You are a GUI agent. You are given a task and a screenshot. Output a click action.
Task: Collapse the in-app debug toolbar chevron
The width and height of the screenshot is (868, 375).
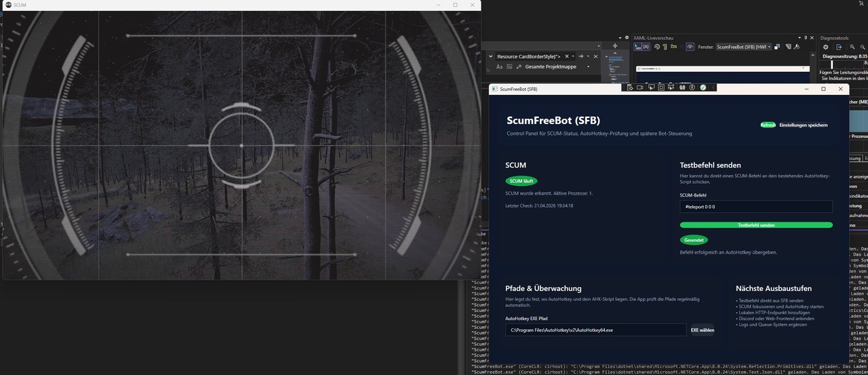coord(713,87)
